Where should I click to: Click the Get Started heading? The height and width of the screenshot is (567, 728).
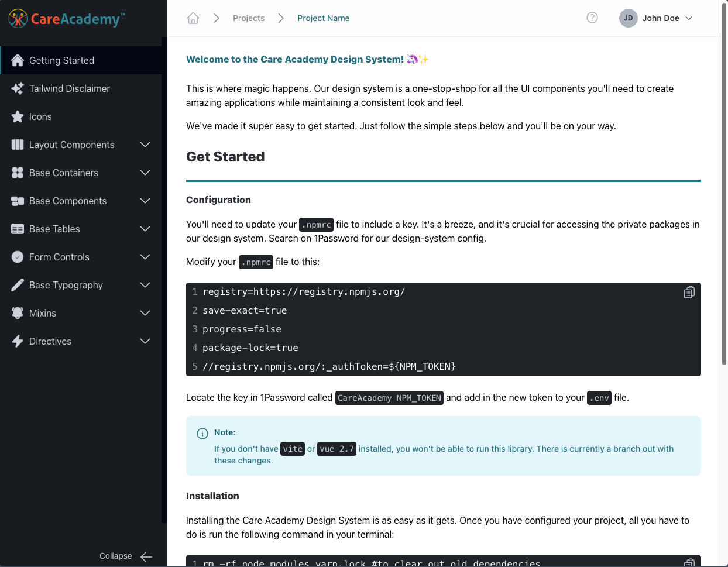pyautogui.click(x=225, y=157)
